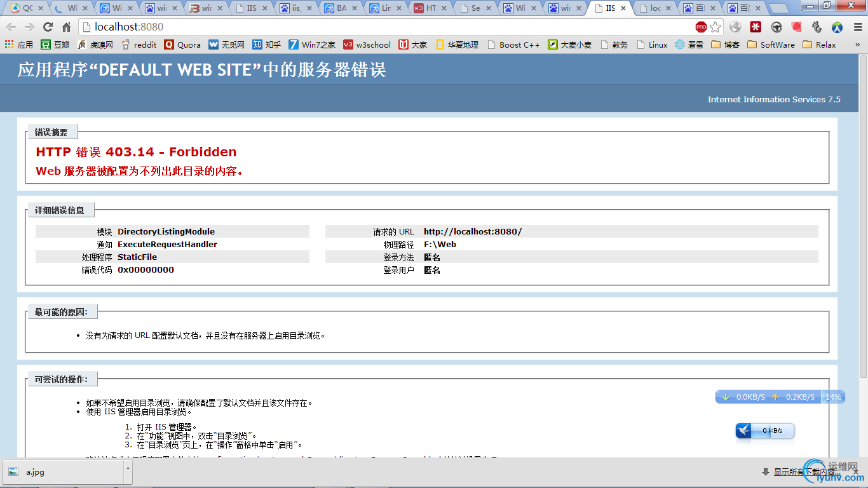Reload the page with refresh icon
This screenshot has width=868, height=488.
(x=48, y=28)
